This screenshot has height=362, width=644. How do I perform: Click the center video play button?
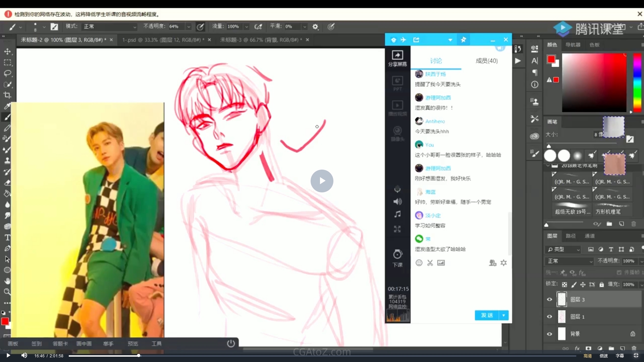(322, 181)
